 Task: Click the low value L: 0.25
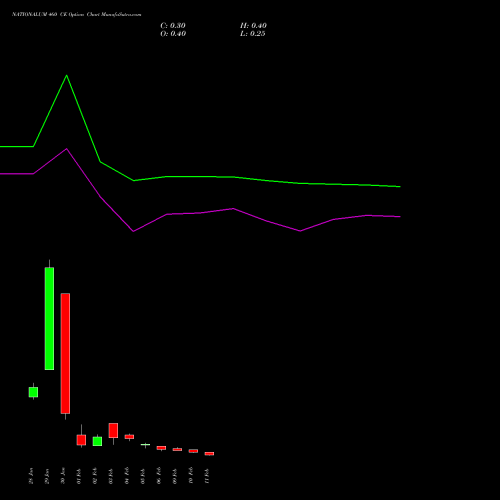coord(253,34)
